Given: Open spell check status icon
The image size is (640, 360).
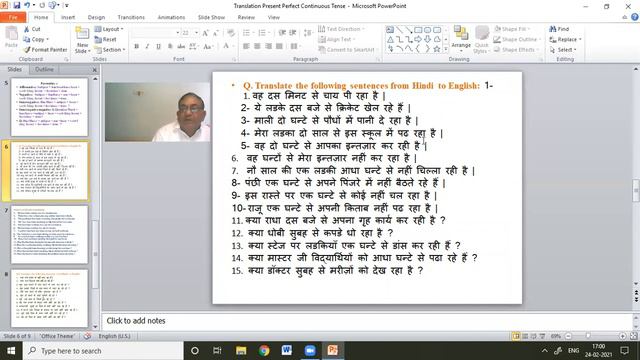Looking at the screenshot, I should (87, 336).
